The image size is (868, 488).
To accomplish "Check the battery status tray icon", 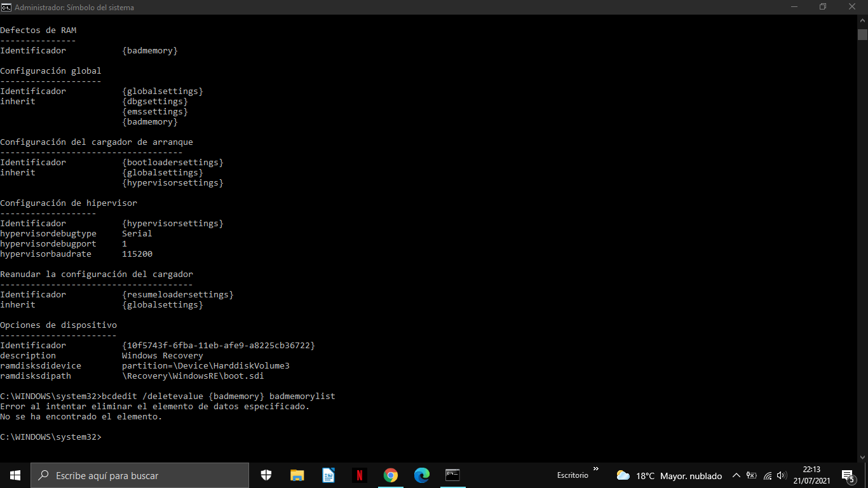I will coord(752,475).
